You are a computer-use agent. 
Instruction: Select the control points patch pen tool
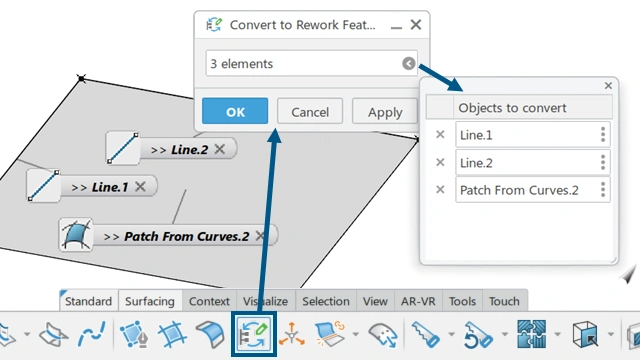(x=134, y=334)
